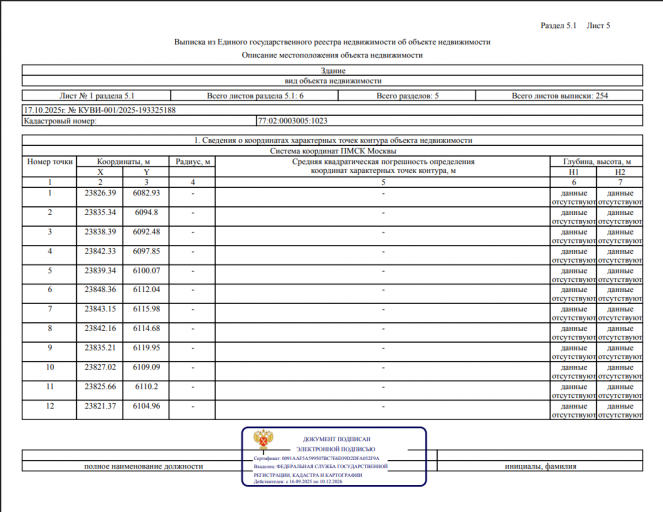The image size is (663, 512).
Task: Click the document title 'Выписка из Единого государственного реестра'
Action: point(332,42)
